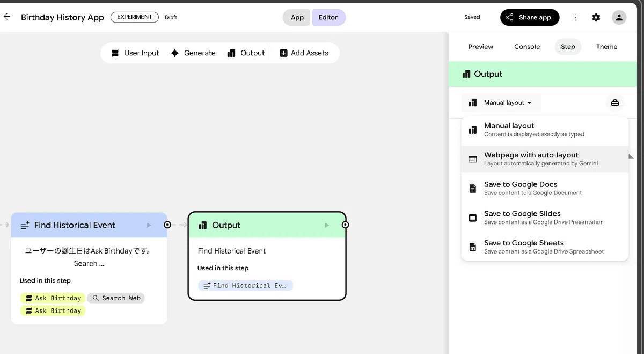
Task: Open the three-dot more options menu
Action: click(575, 17)
